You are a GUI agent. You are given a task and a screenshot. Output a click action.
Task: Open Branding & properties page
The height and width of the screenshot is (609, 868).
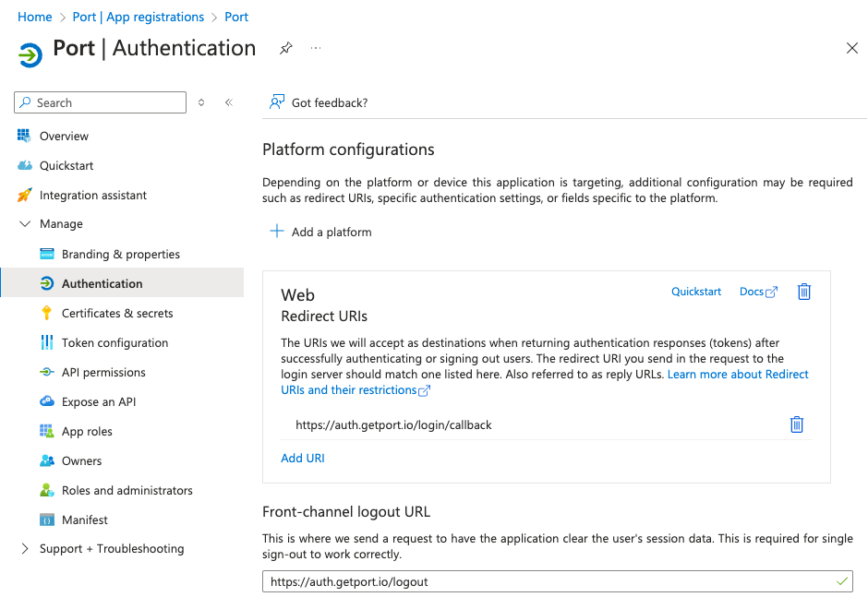tap(120, 254)
